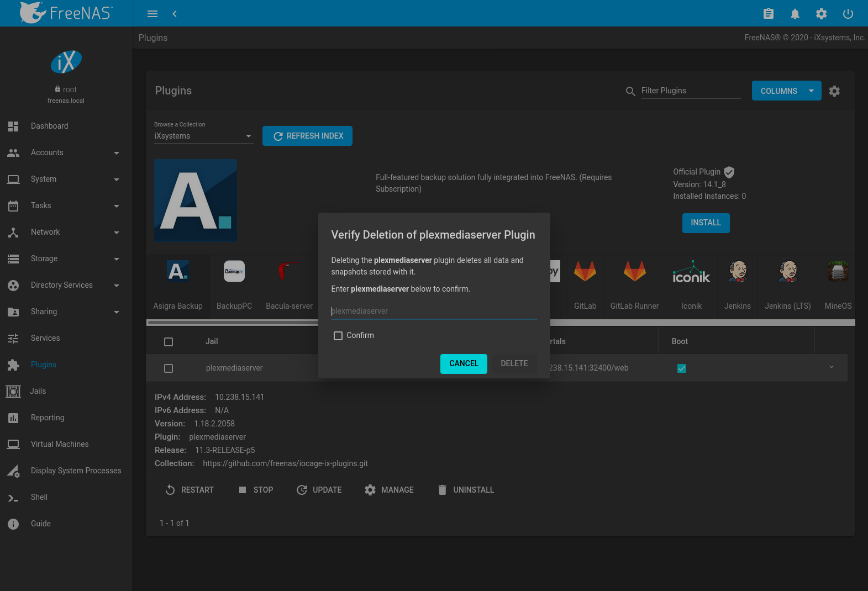Check the Confirm checkbox in dialog
This screenshot has width=868, height=591.
(338, 336)
